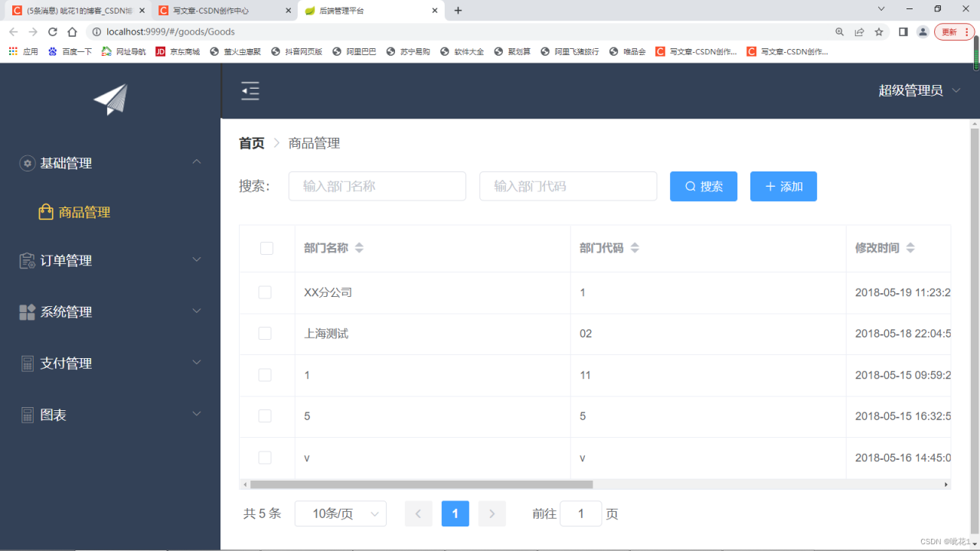Open the 10条/页 page size dropdown
980x551 pixels.
(x=341, y=514)
